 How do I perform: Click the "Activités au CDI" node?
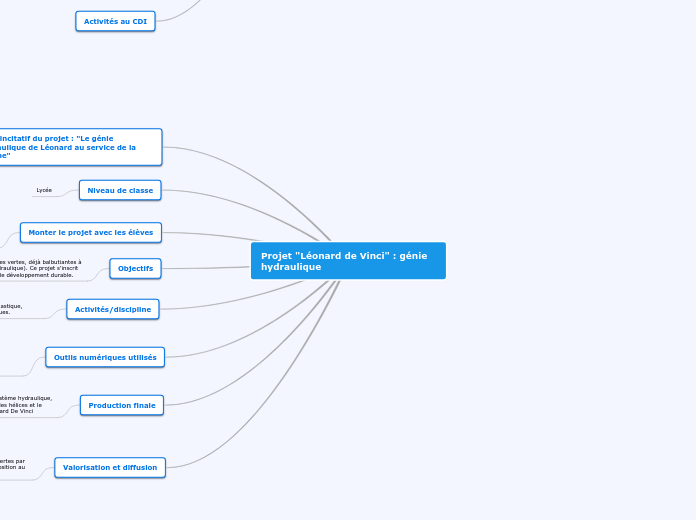[x=115, y=21]
